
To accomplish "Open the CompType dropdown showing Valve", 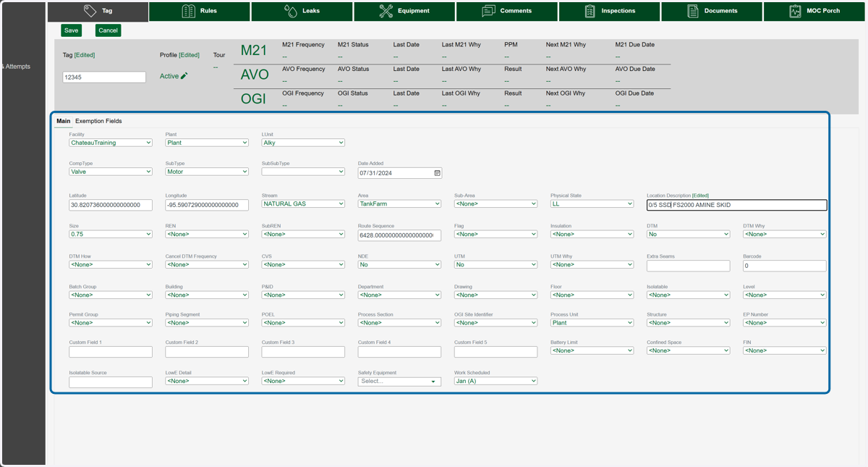I will tap(111, 172).
